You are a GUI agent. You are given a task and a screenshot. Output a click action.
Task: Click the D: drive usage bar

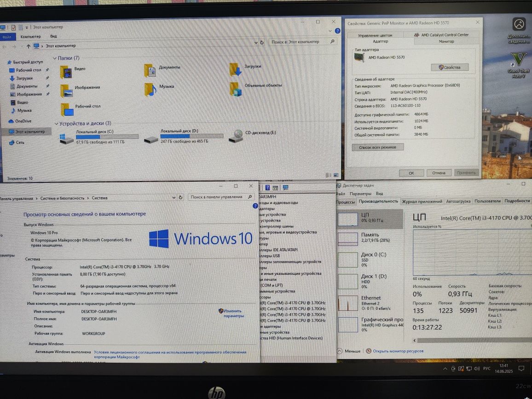192,136
